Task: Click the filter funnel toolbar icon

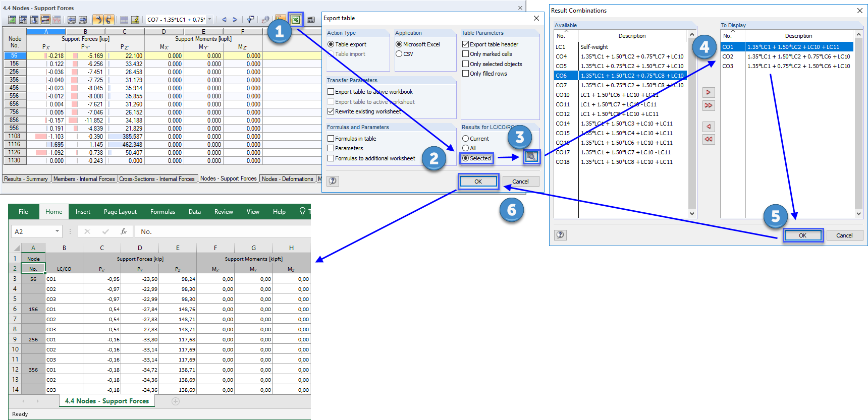Action: pos(250,20)
